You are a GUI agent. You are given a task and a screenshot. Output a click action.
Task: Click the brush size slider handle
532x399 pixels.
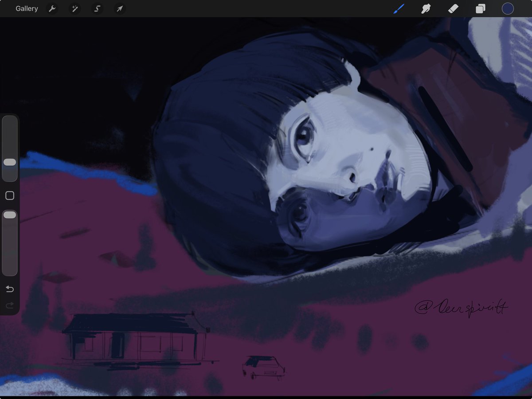(9, 162)
